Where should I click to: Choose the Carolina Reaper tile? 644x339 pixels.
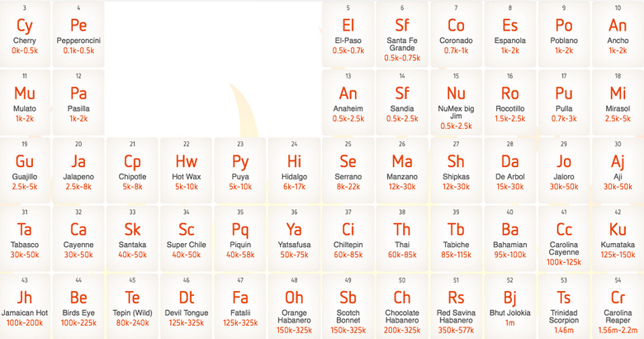618,305
